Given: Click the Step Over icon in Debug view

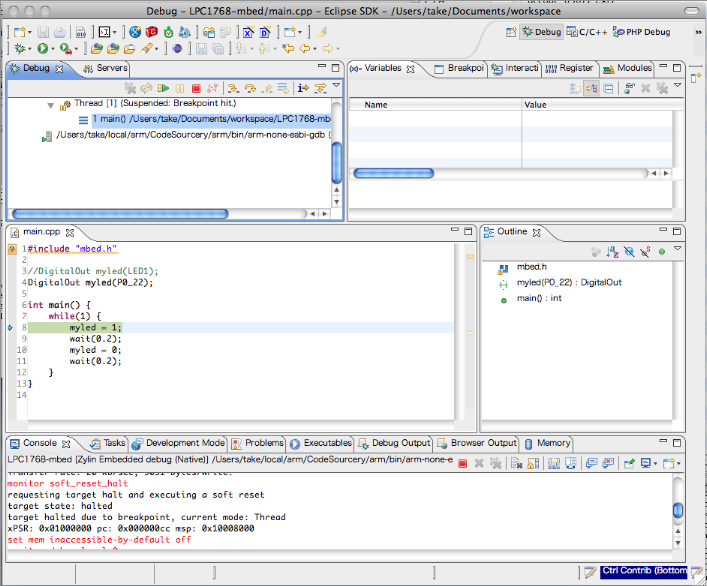Looking at the screenshot, I should (249, 89).
